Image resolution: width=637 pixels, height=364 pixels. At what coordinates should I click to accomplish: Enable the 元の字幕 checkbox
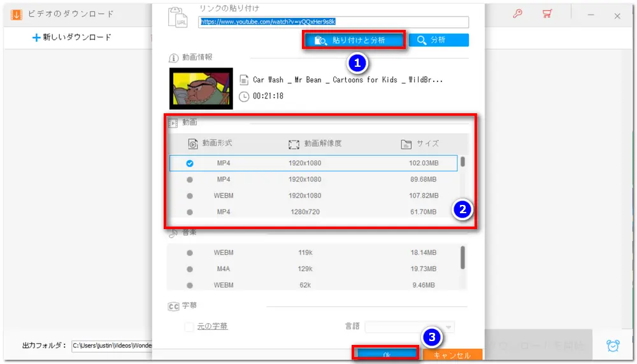click(x=189, y=326)
